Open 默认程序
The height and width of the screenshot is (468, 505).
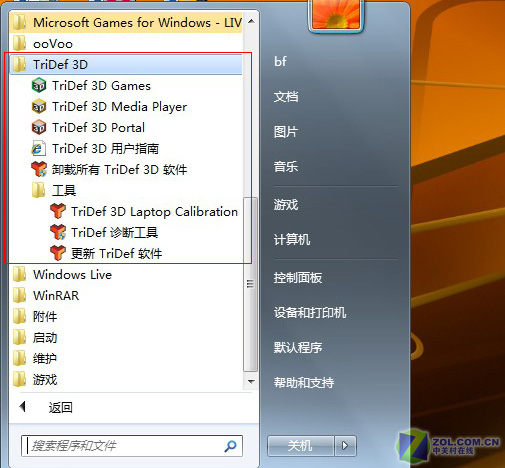coord(298,347)
